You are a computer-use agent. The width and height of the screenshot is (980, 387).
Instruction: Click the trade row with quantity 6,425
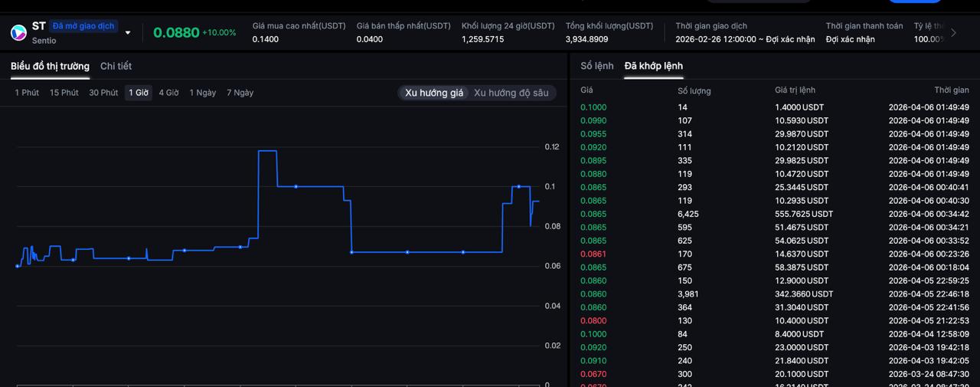pyautogui.click(x=773, y=214)
